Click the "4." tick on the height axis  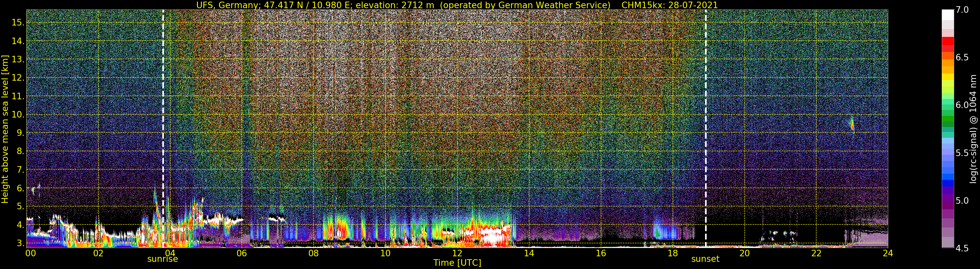[20, 225]
